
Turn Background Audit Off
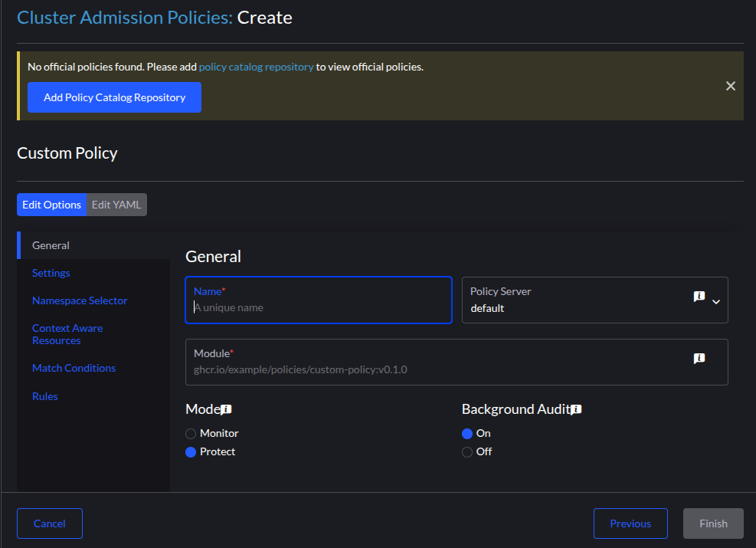pos(466,451)
